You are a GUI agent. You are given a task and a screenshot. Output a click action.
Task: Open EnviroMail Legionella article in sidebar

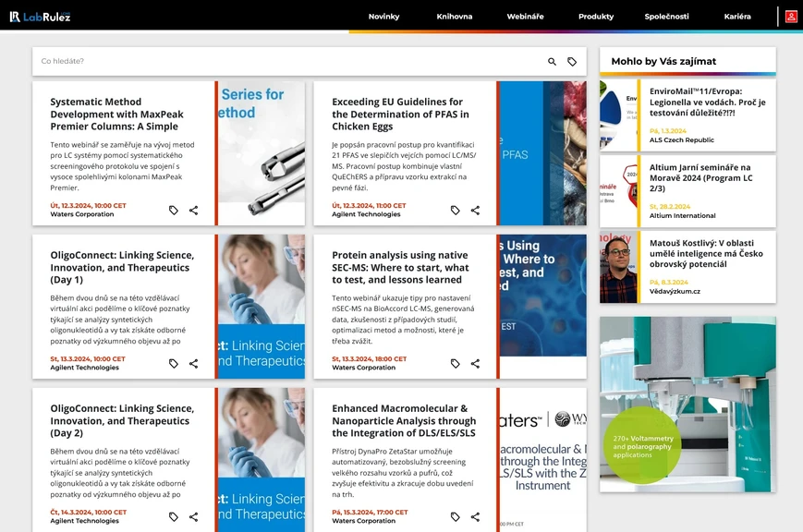coord(707,102)
